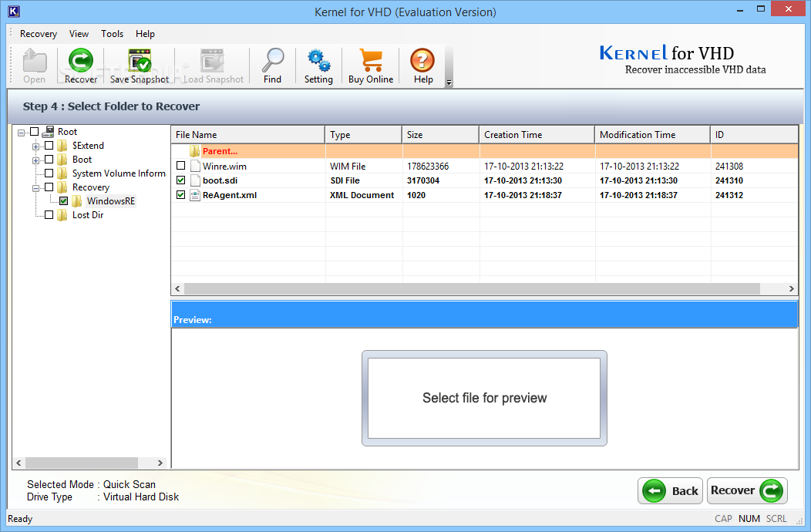Open the View menu
The height and width of the screenshot is (532, 811).
click(x=79, y=34)
